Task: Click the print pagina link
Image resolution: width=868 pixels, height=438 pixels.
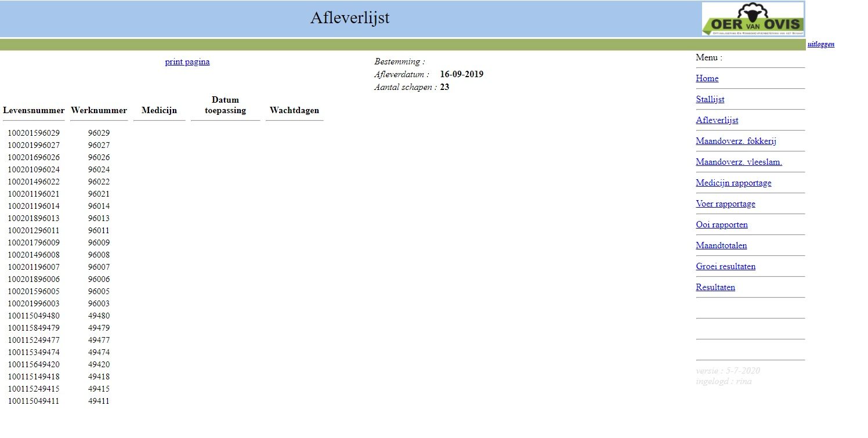Action: click(187, 62)
